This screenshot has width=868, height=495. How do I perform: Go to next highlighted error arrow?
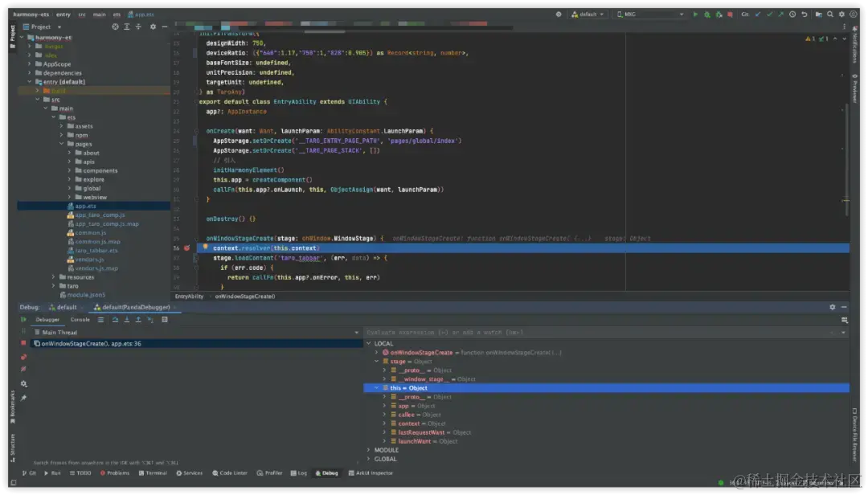click(x=844, y=39)
